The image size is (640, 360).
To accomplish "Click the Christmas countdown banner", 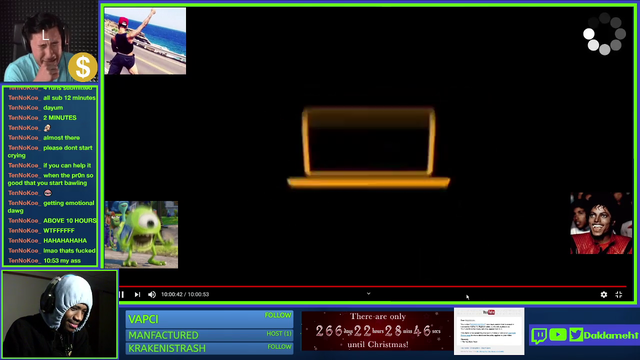I will [377, 331].
